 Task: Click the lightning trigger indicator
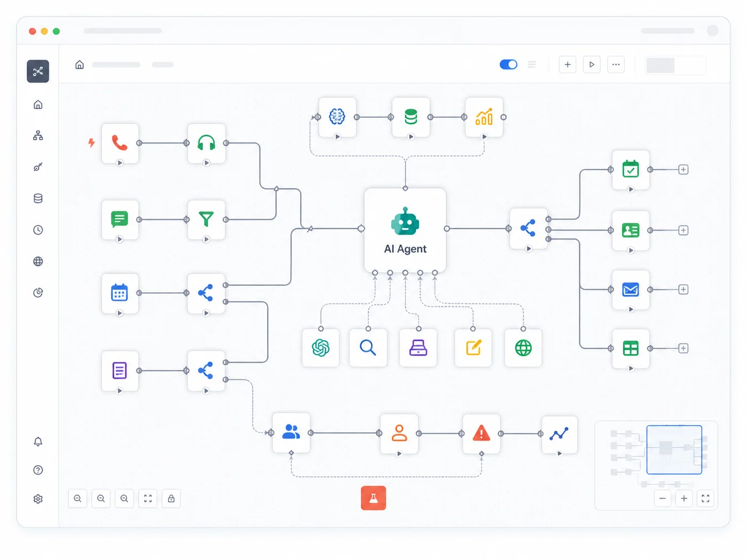92,142
